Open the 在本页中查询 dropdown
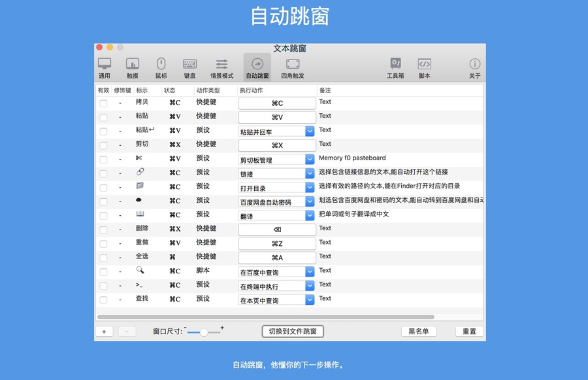 pos(310,300)
